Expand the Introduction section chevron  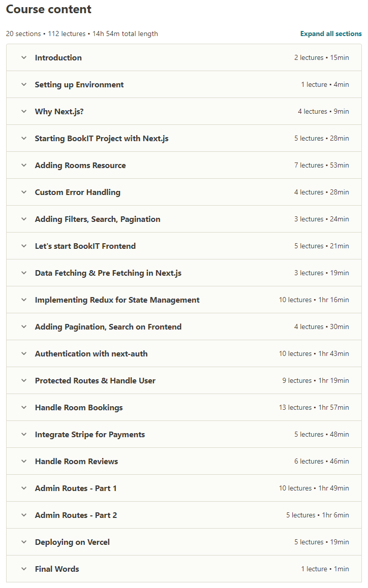24,58
